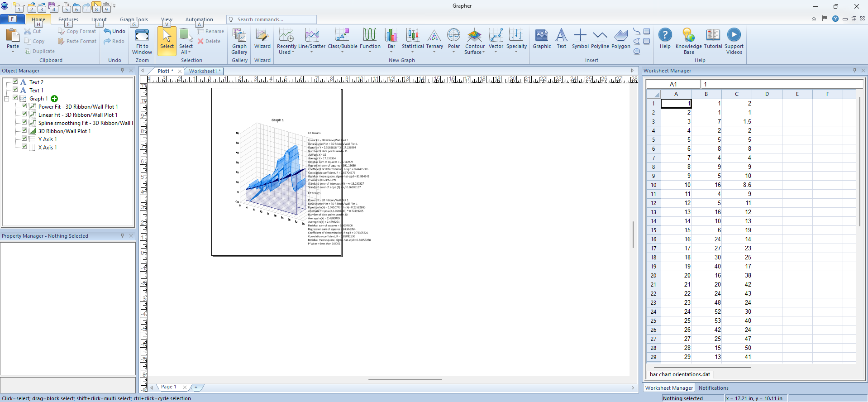The width and height of the screenshot is (868, 402).
Task: Click the green add-to-graph plus icon
Action: (54, 99)
